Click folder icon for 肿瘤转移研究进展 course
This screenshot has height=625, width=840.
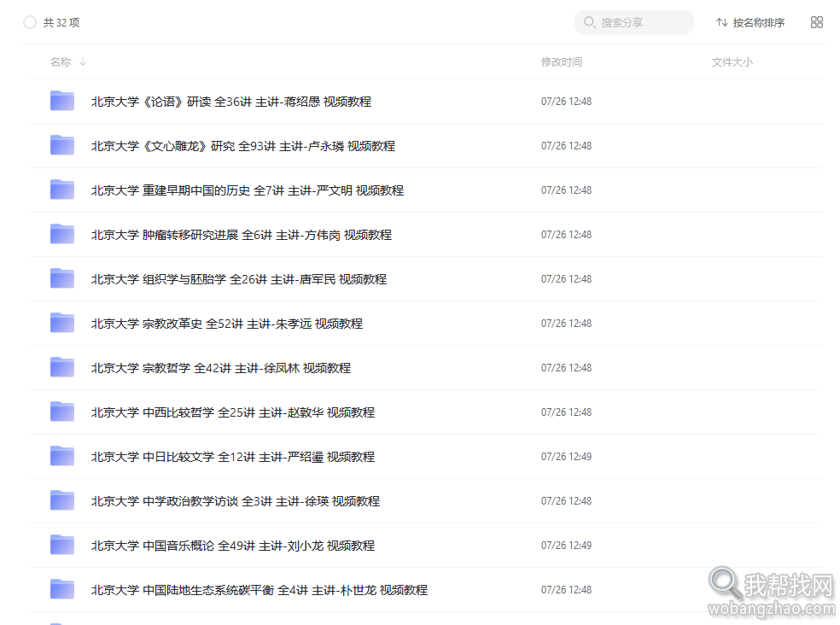click(x=62, y=234)
